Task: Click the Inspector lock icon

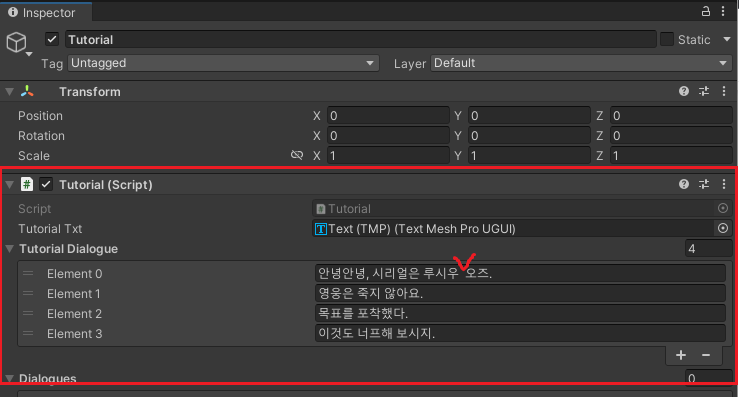Action: [x=706, y=11]
